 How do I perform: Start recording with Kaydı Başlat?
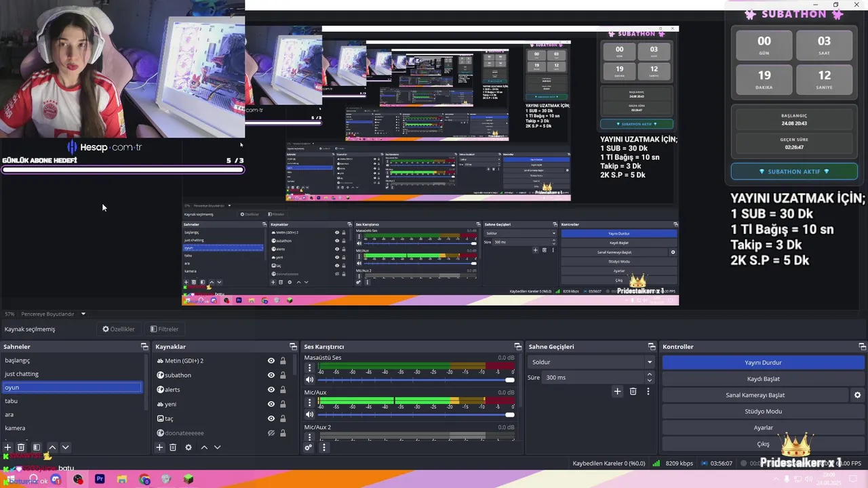click(x=763, y=379)
